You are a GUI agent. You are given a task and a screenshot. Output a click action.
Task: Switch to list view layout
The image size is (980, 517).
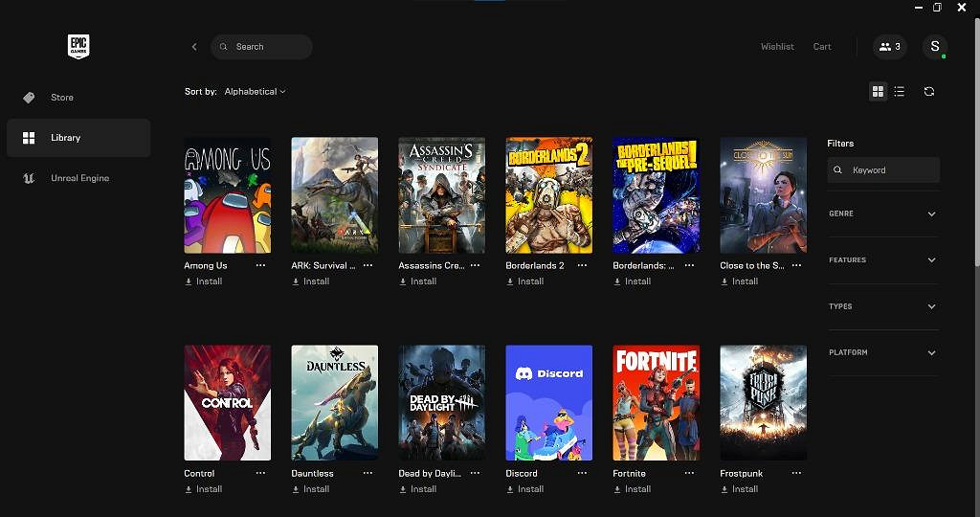coord(900,92)
